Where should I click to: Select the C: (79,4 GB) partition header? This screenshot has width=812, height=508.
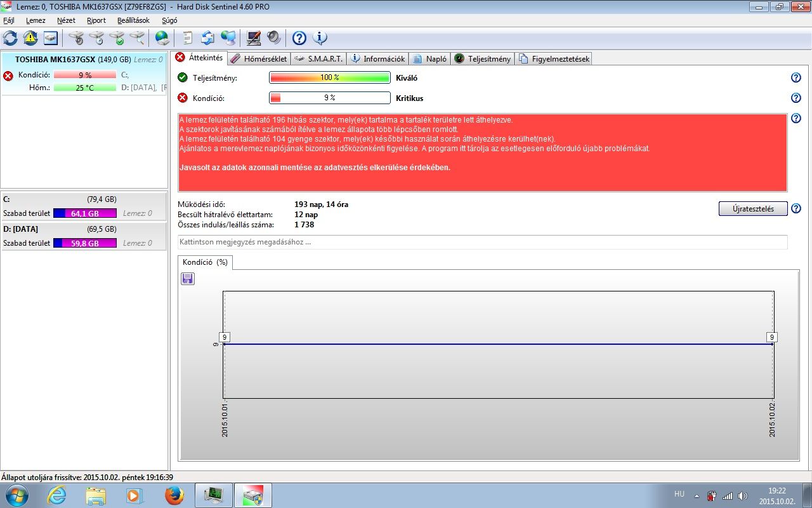tap(84, 199)
